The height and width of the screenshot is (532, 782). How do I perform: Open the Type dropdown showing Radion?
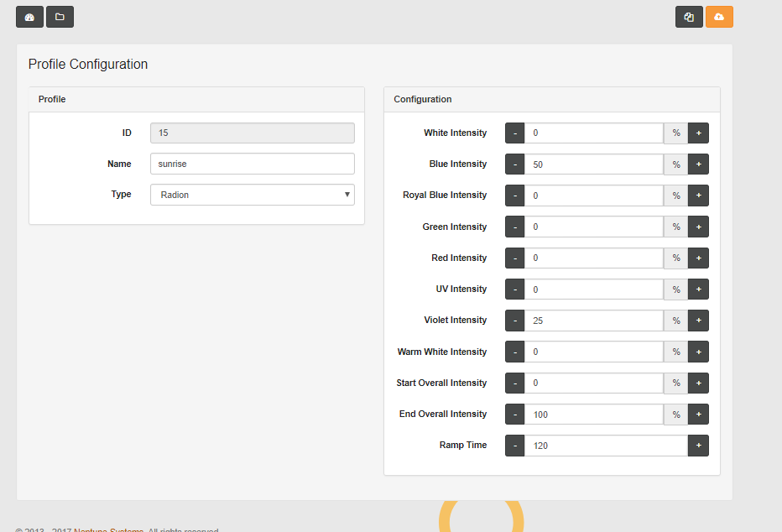pos(253,195)
